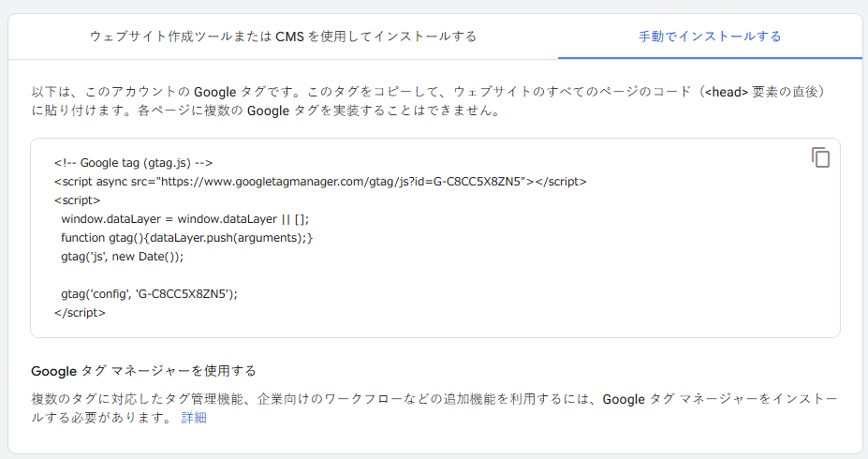The height and width of the screenshot is (459, 868).
Task: Click the function gtag() definition line
Action: (186, 238)
